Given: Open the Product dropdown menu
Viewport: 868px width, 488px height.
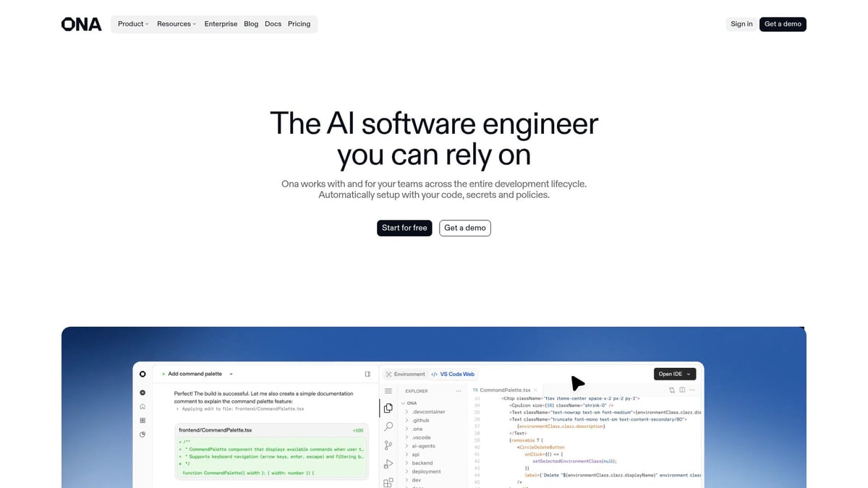Looking at the screenshot, I should pyautogui.click(x=133, y=24).
